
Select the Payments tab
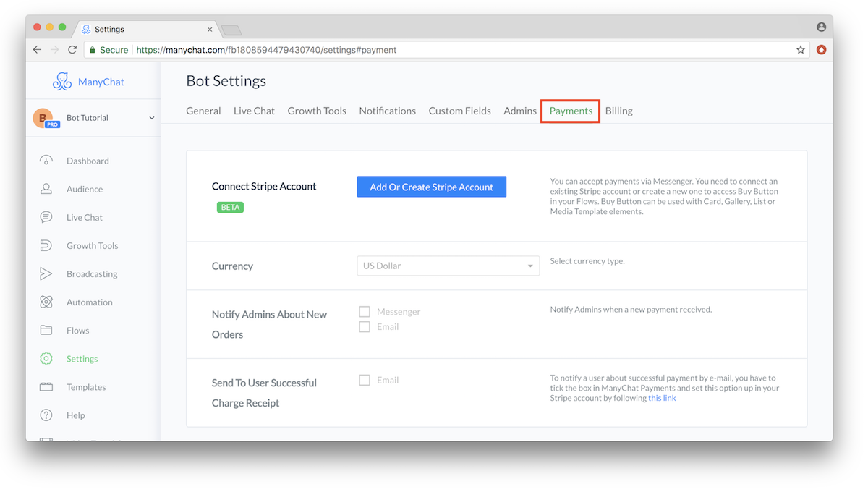[x=571, y=111]
